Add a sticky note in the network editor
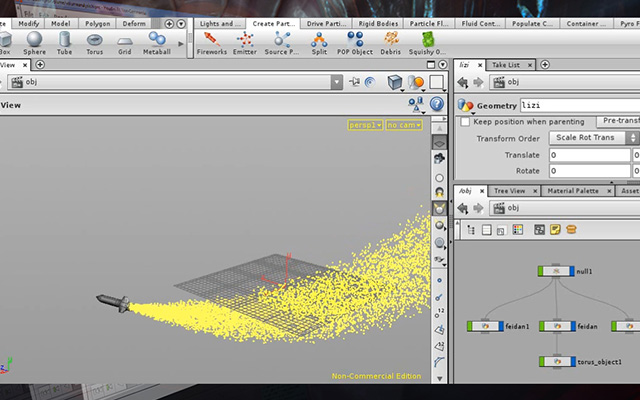The height and width of the screenshot is (400, 640). pyautogui.click(x=555, y=230)
